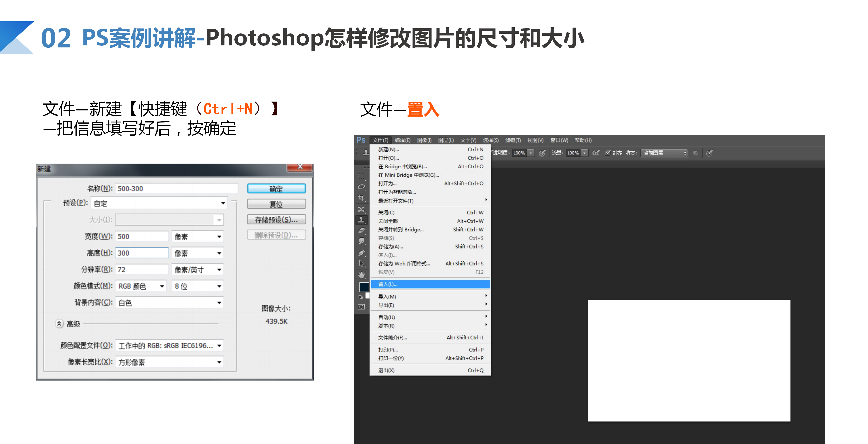Open the 图层(L) menu
This screenshot has width=868, height=444.
(446, 140)
